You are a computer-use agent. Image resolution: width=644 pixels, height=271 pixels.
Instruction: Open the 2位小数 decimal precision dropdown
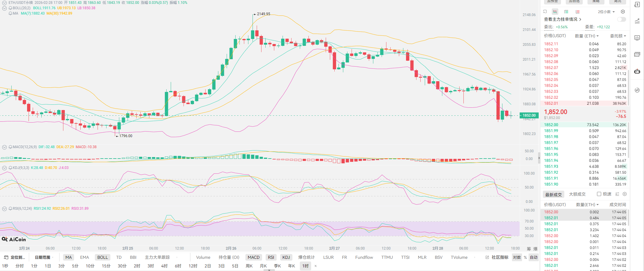click(606, 12)
